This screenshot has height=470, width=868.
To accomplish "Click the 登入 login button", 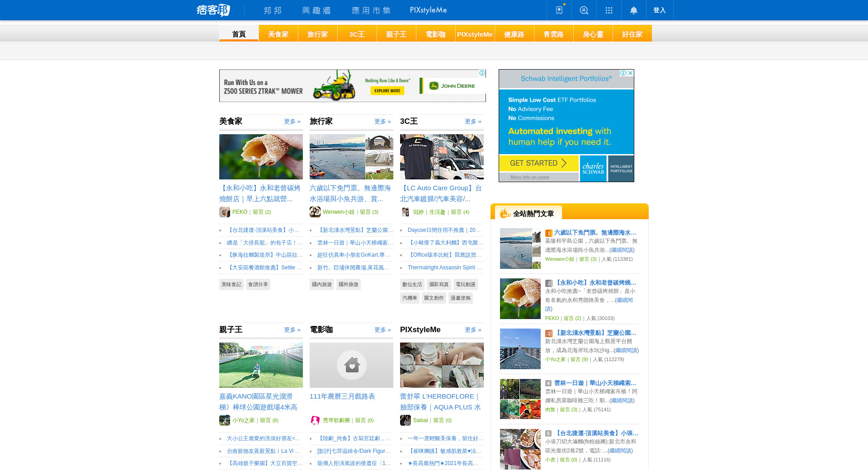I will [x=660, y=10].
